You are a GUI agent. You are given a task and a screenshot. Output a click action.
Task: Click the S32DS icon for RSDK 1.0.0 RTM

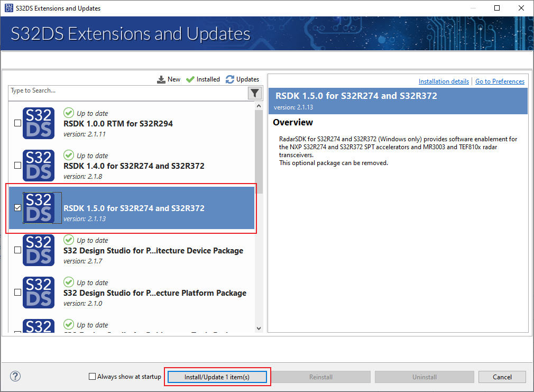click(x=38, y=123)
